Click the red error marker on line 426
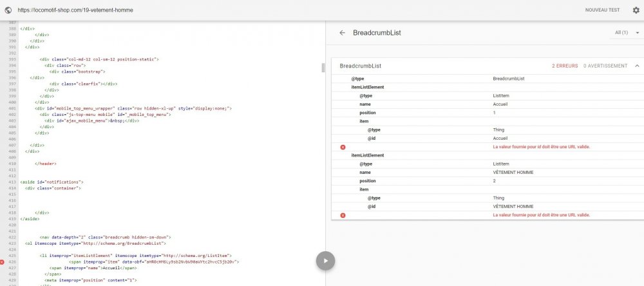 pyautogui.click(x=2, y=262)
